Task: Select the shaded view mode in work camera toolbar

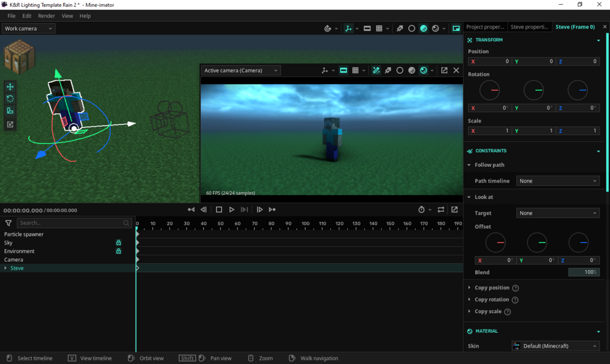Action: pos(424,29)
